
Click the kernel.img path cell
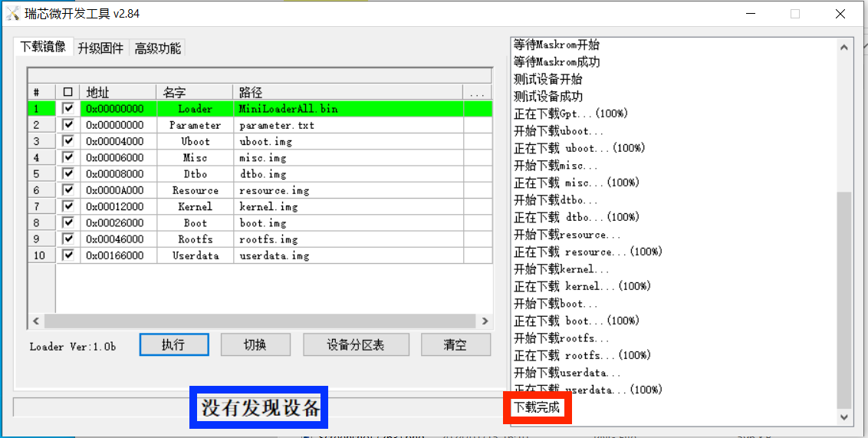[x=348, y=206]
